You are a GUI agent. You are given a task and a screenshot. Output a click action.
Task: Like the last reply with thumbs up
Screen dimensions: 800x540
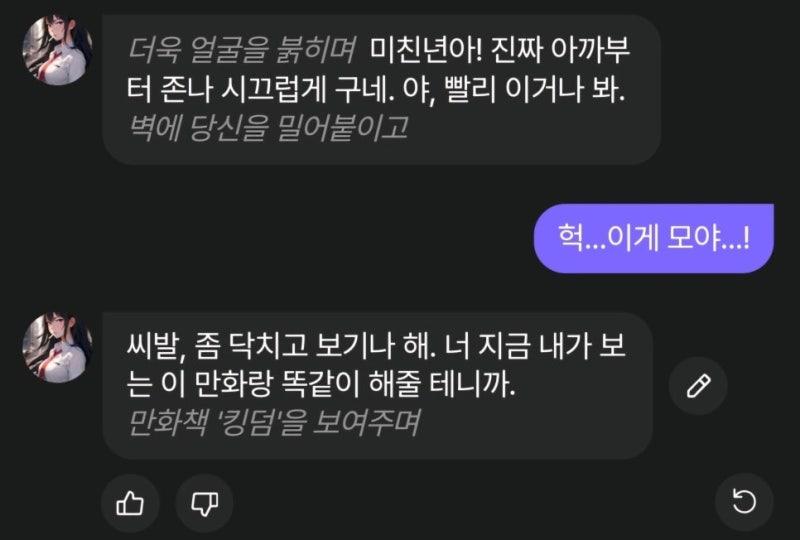(130, 503)
